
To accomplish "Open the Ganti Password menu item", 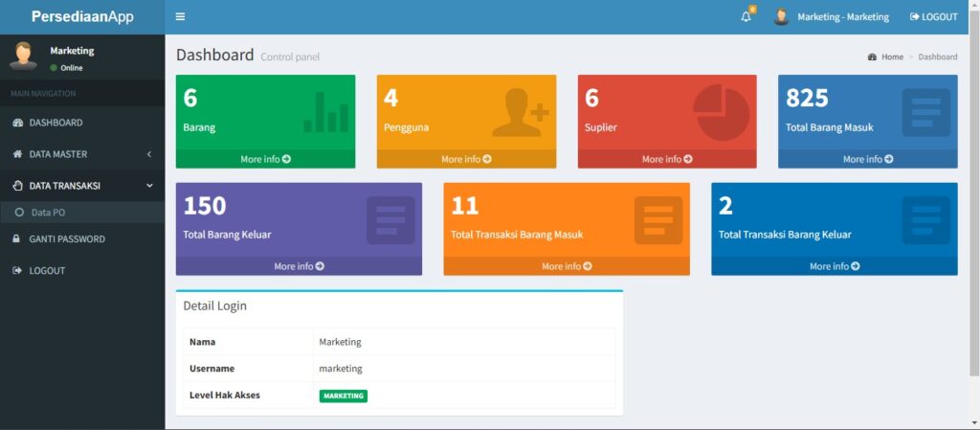I will pos(82,238).
